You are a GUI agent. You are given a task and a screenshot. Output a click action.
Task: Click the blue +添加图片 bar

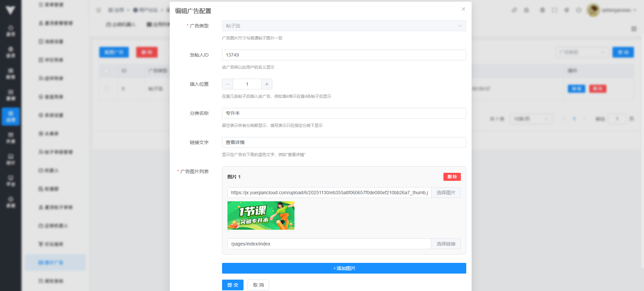[x=343, y=268]
